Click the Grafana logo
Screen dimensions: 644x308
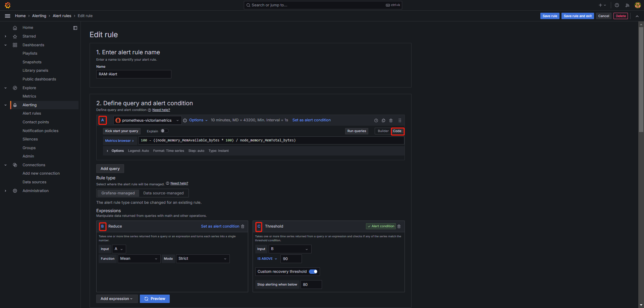(7, 5)
